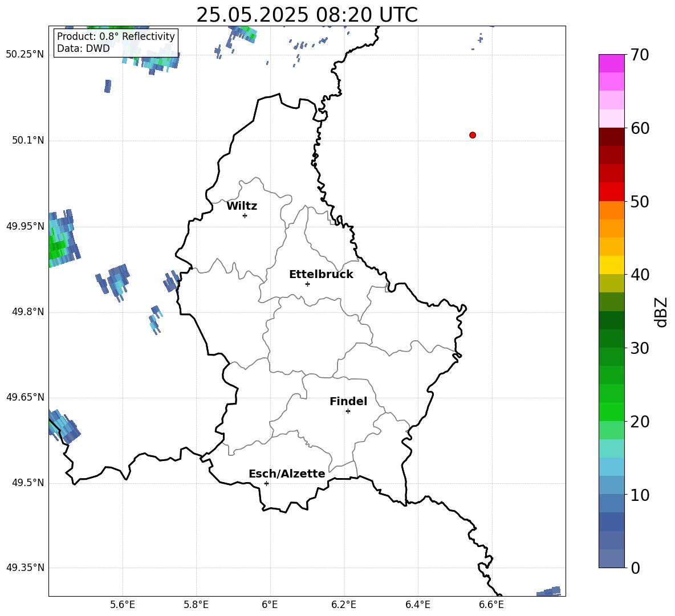Click the Findel station cross marker
This screenshot has height=616, width=675.
348,411
